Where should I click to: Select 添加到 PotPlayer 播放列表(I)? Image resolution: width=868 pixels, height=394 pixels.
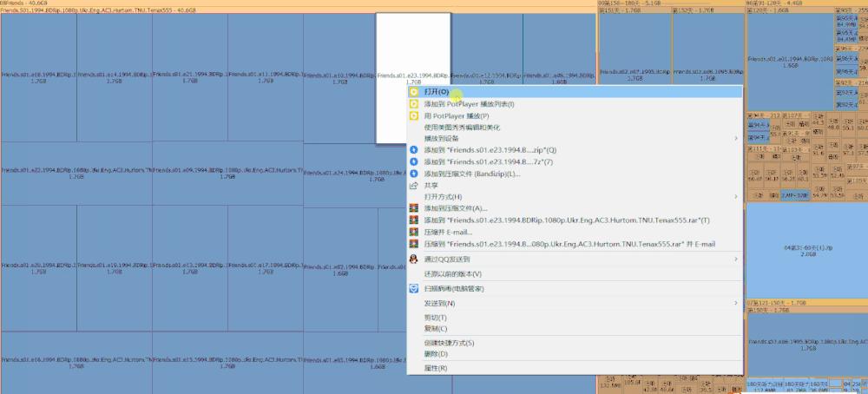click(575, 104)
